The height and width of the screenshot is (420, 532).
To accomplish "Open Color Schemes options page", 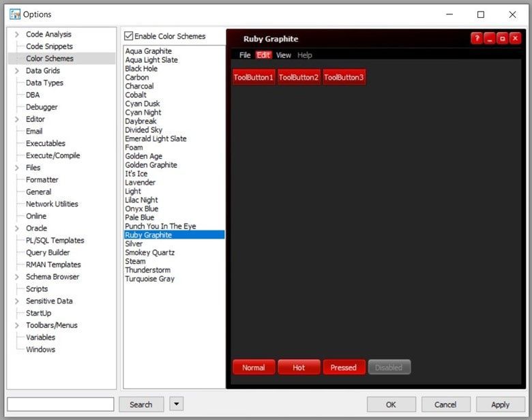I will coord(50,59).
